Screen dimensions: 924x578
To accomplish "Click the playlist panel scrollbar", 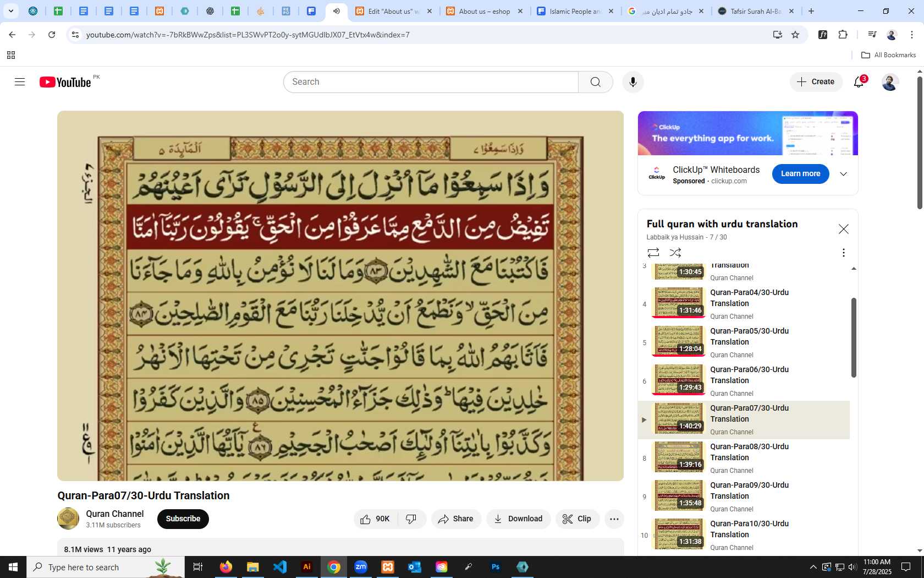I will click(854, 337).
